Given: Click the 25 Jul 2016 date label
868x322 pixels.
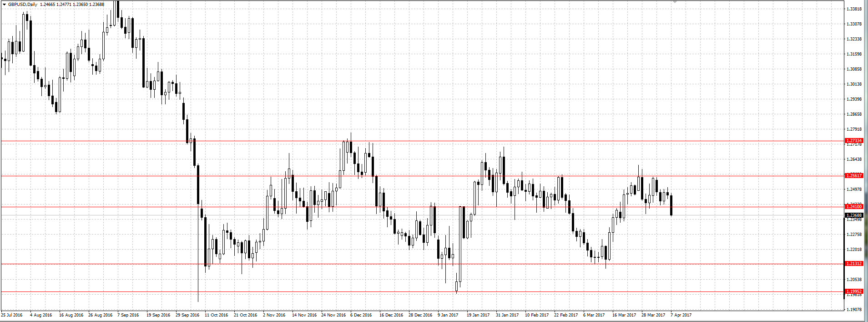Looking at the screenshot, I should (x=12, y=315).
